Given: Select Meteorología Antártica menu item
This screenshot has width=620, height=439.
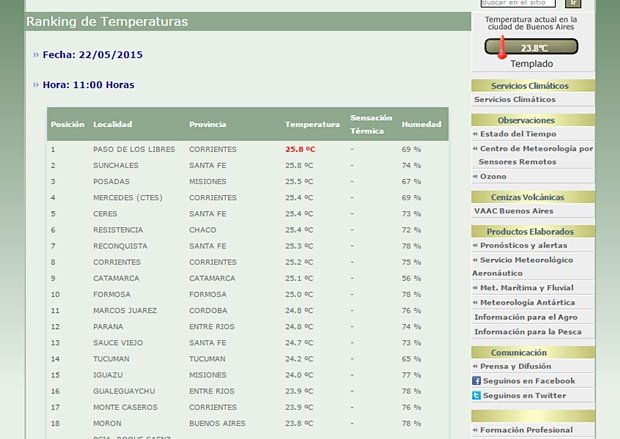Looking at the screenshot, I should 527,302.
